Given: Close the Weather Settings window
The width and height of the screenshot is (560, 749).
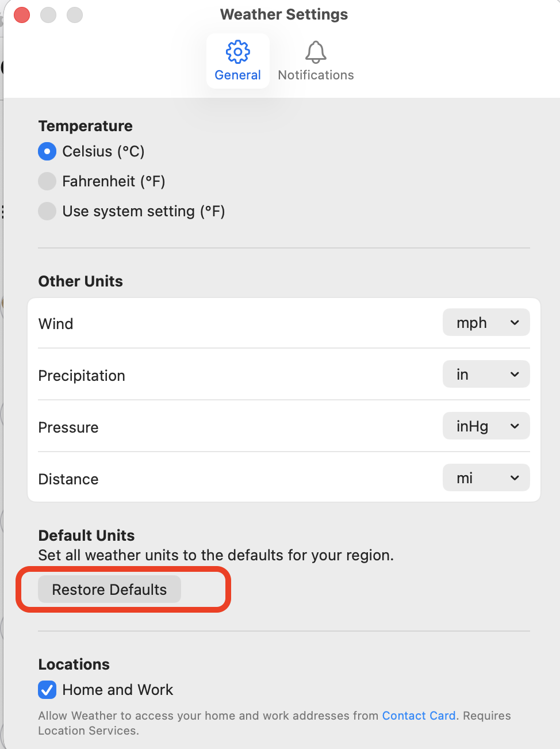Looking at the screenshot, I should [22, 15].
